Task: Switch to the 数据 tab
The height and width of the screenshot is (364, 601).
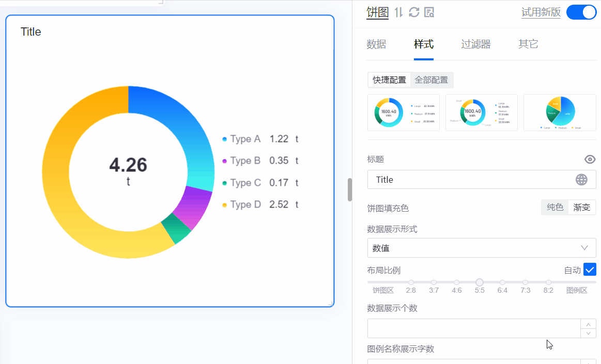Action: coord(376,44)
